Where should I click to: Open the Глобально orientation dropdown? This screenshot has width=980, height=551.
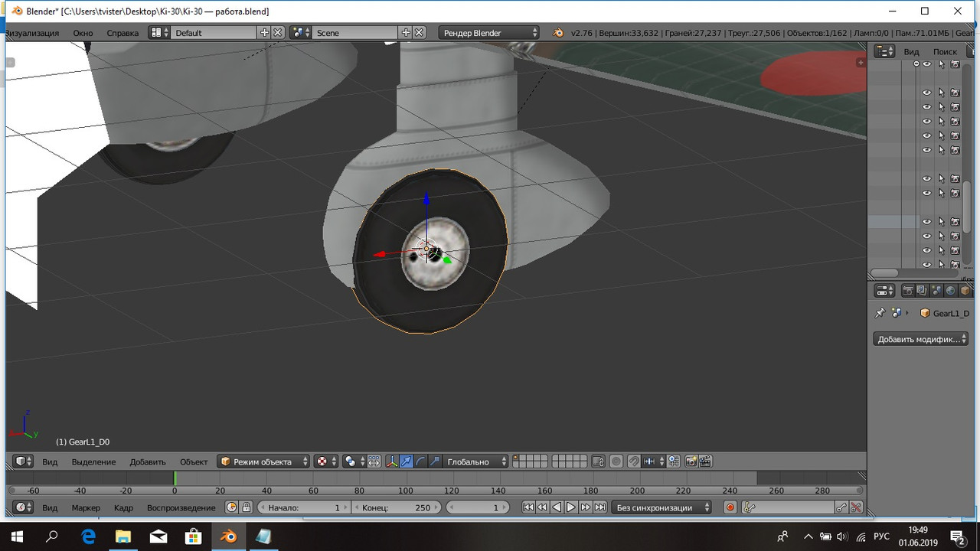click(x=475, y=461)
